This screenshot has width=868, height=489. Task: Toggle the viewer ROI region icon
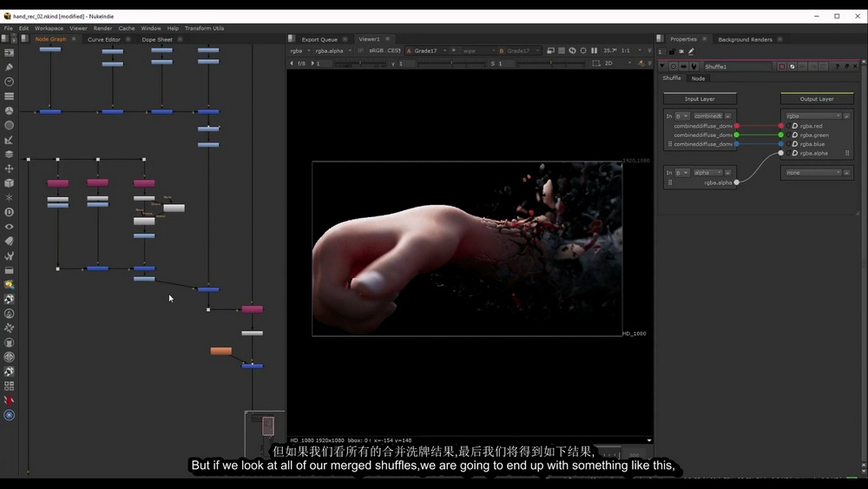click(596, 63)
